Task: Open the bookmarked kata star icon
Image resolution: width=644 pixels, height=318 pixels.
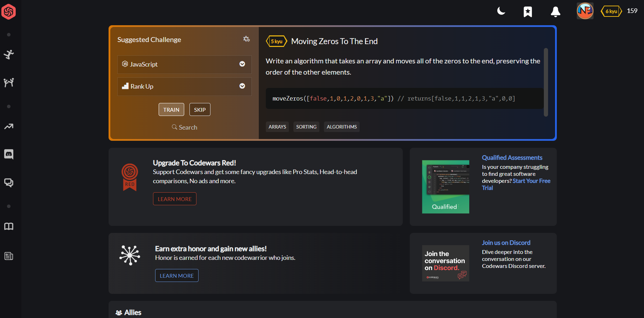Action: coord(528,12)
